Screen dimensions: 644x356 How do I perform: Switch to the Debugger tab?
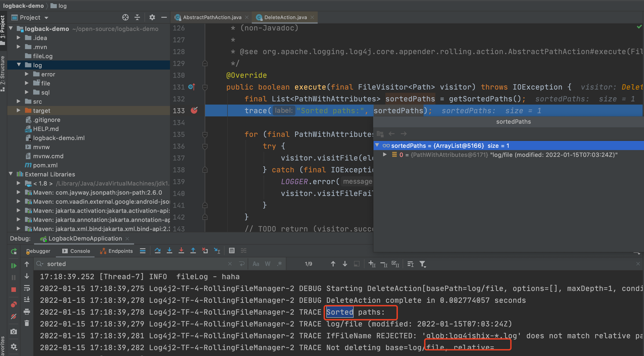[x=38, y=251]
